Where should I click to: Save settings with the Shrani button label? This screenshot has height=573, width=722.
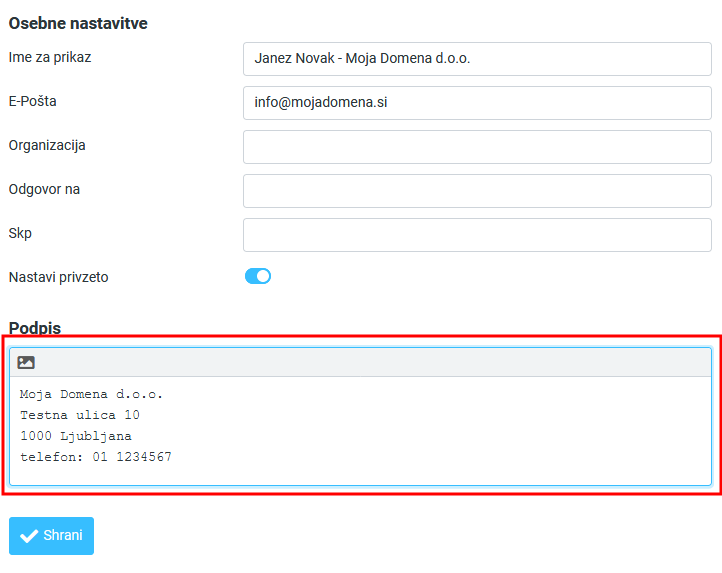tap(63, 536)
